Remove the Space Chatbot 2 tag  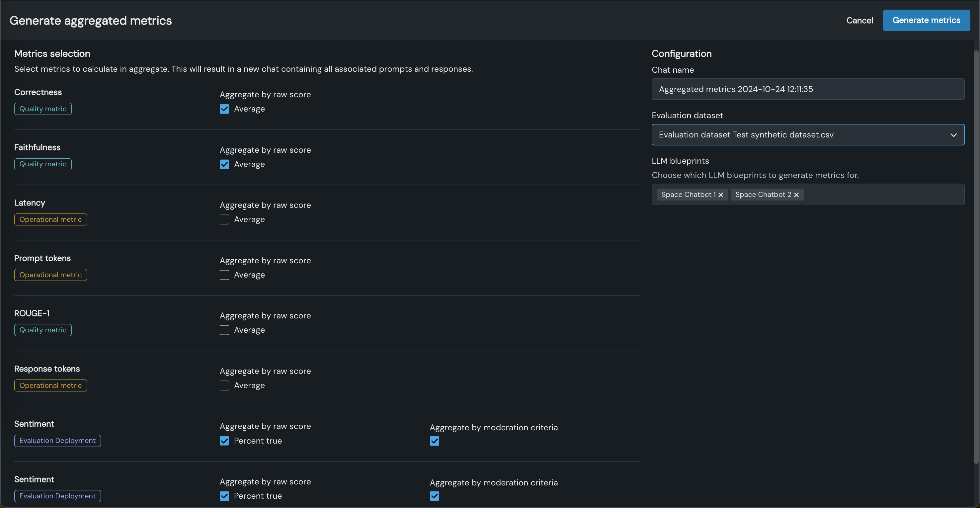tap(796, 195)
